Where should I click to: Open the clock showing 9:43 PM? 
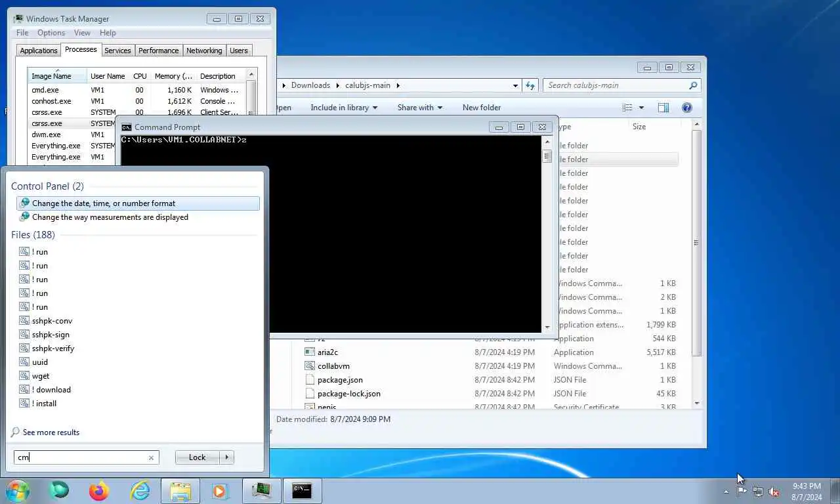[x=807, y=492]
